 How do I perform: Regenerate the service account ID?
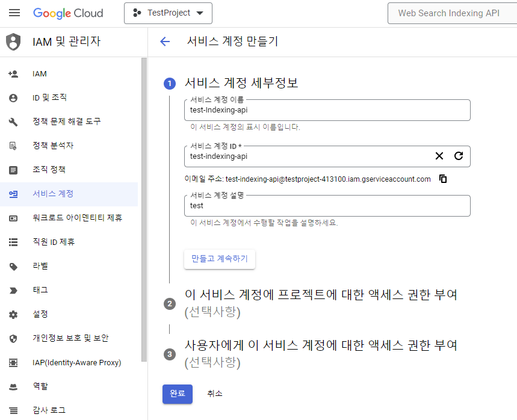[x=459, y=156]
